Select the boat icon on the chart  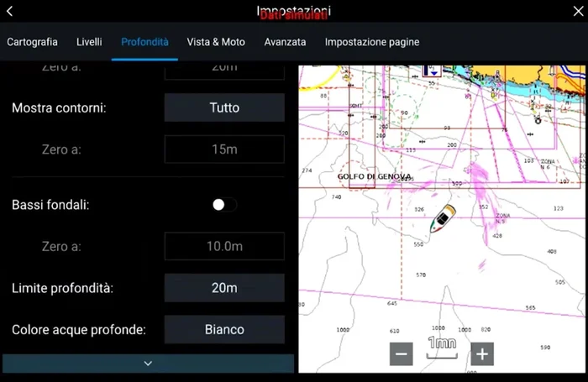(443, 218)
